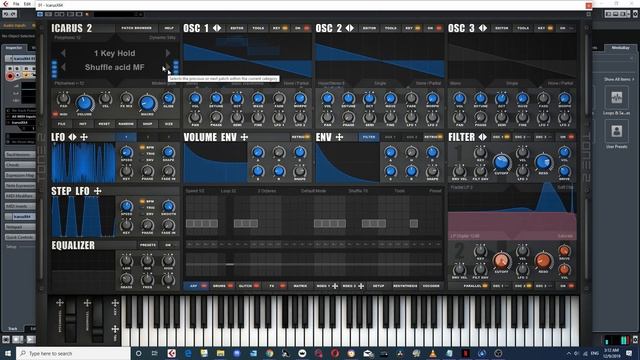The image size is (640, 360).
Task: Open Chrome from the taskbar
Action: tap(269, 353)
